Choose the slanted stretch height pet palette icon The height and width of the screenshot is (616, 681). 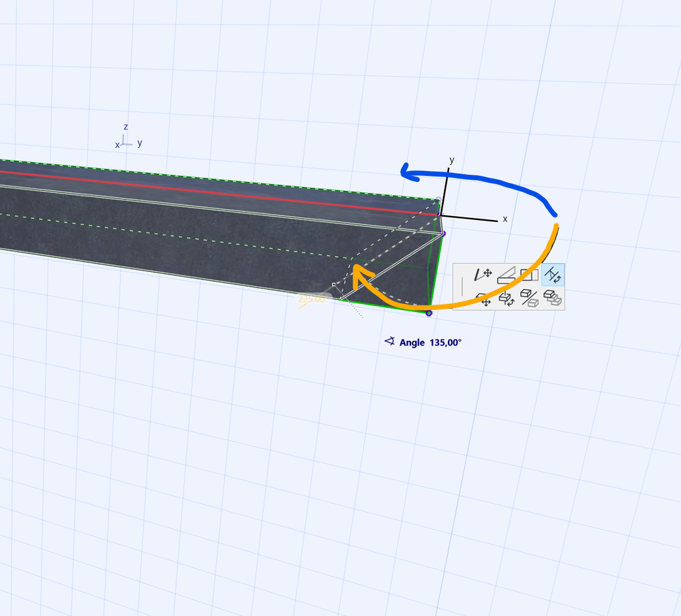(506, 275)
